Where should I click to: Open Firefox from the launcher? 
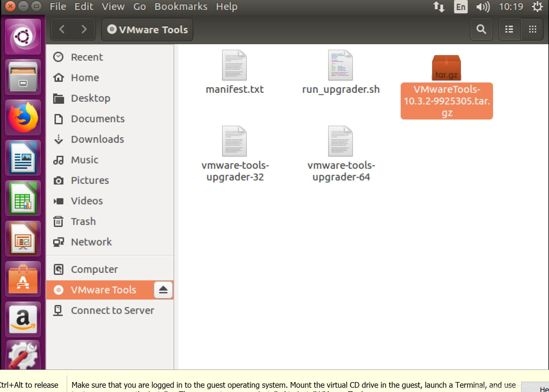pos(23,118)
